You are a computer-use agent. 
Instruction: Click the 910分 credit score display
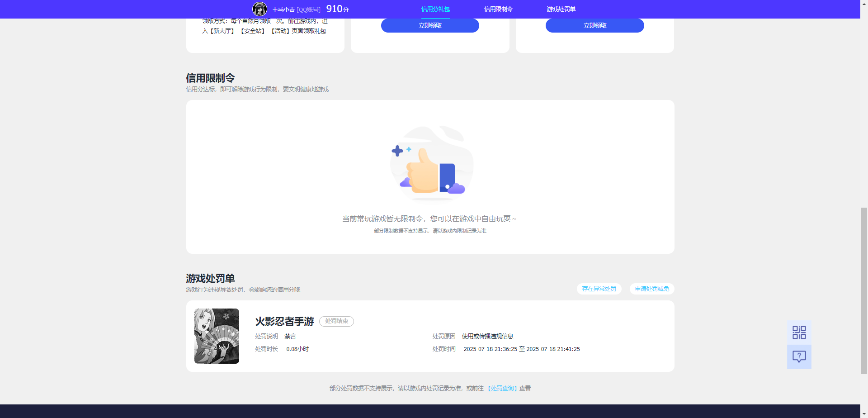tap(336, 8)
